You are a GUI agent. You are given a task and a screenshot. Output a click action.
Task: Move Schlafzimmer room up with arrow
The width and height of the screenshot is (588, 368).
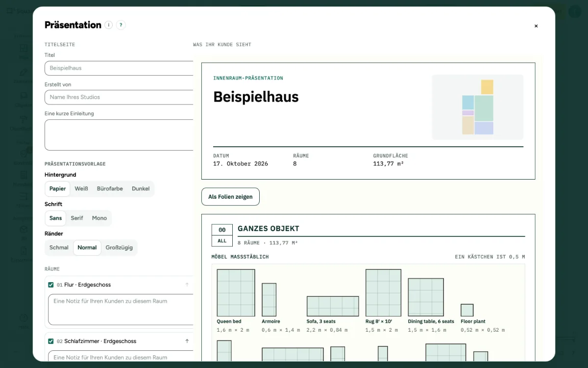pyautogui.click(x=187, y=341)
